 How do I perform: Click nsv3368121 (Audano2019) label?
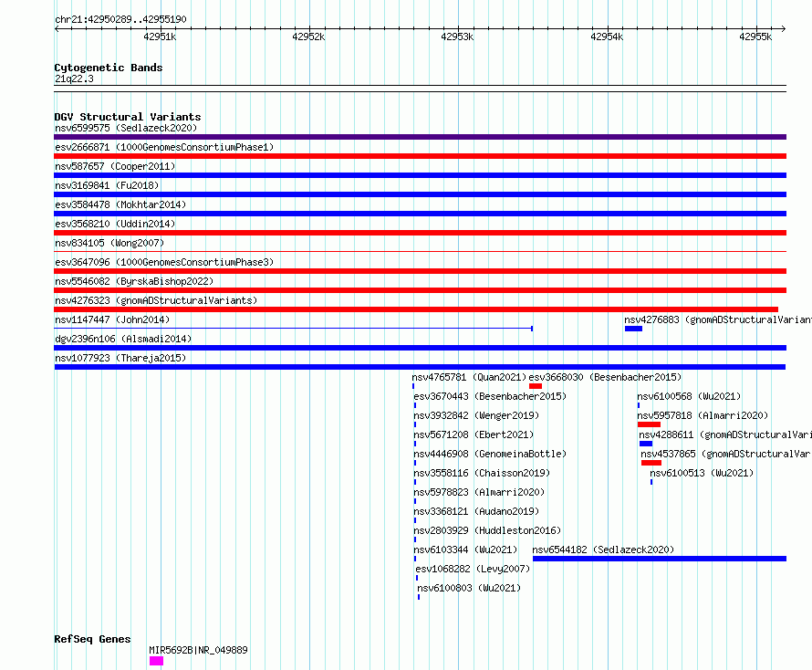pyautogui.click(x=476, y=511)
